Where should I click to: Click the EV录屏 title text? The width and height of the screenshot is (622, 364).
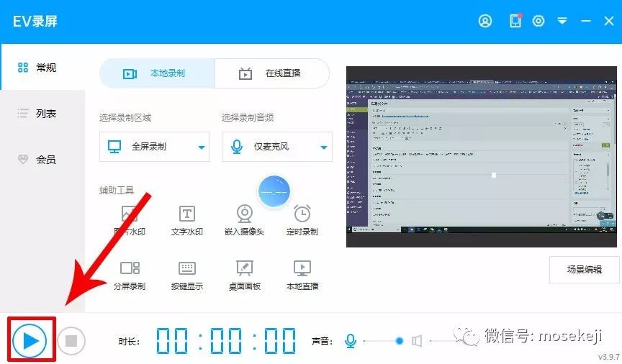click(35, 22)
